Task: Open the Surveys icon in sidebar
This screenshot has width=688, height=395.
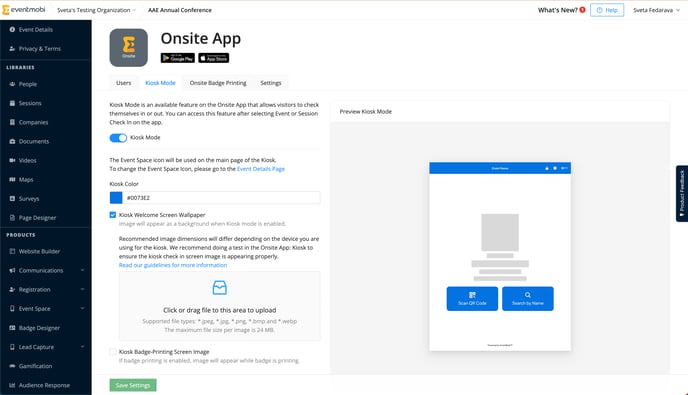Action: [x=12, y=198]
